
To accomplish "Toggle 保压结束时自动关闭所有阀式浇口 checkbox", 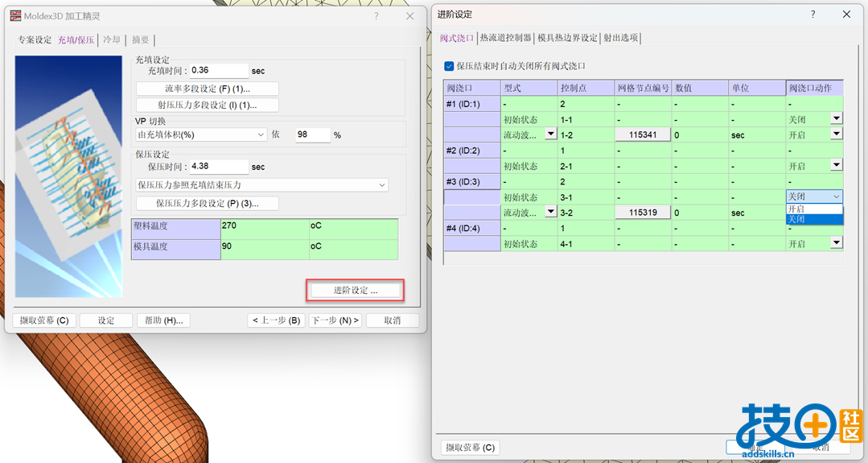I will [x=449, y=66].
